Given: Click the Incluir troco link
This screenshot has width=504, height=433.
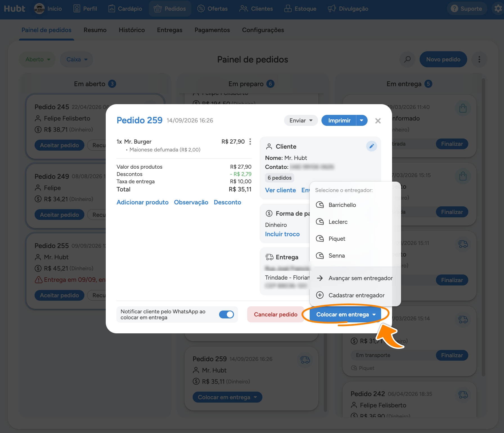Looking at the screenshot, I should tap(282, 234).
